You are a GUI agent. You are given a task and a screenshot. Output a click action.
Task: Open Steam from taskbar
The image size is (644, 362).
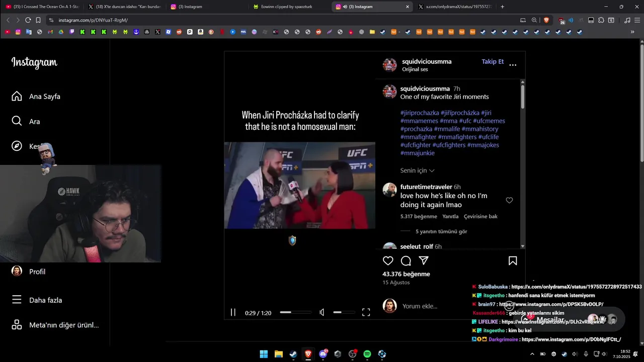tap(293, 354)
